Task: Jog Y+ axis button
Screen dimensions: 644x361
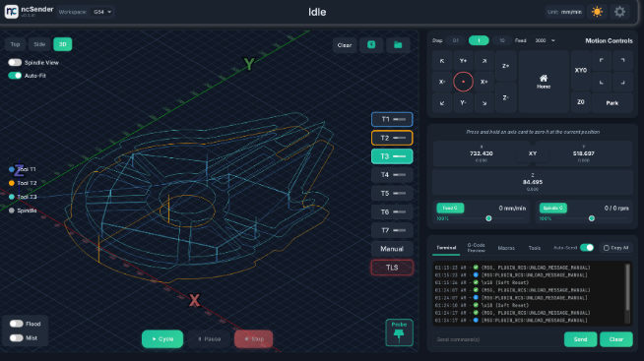Action: click(463, 61)
